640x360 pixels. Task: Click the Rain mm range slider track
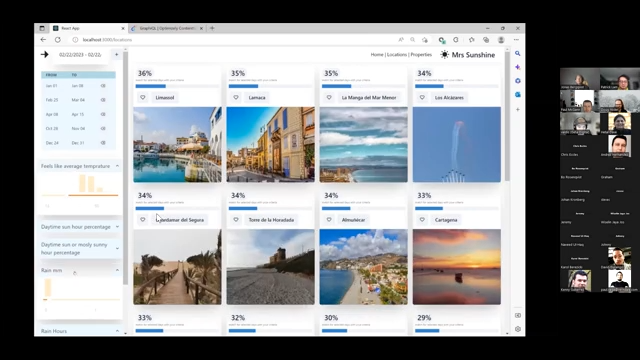click(81, 299)
